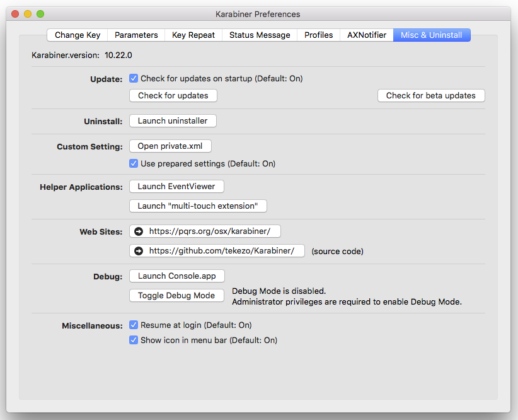Uncheck Resume at login option
This screenshot has width=518, height=420.
point(134,325)
